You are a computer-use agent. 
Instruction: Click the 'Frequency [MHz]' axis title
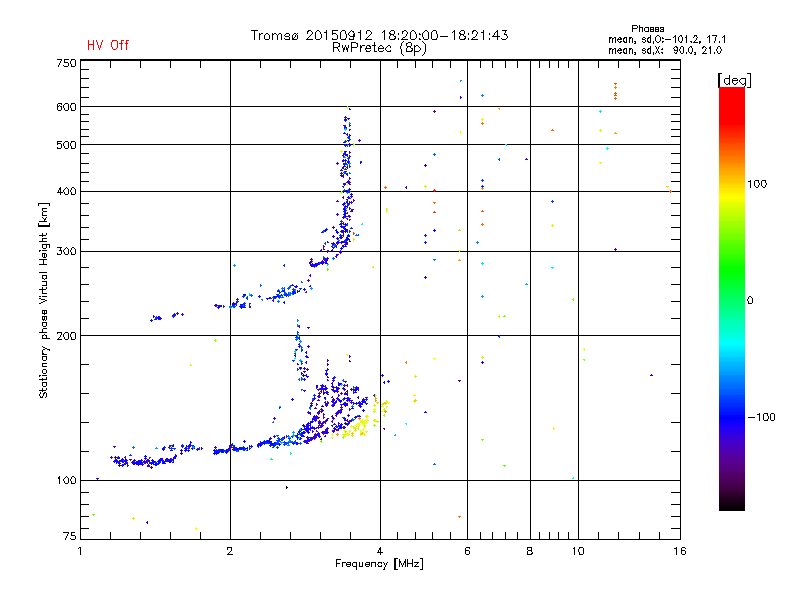pyautogui.click(x=379, y=564)
